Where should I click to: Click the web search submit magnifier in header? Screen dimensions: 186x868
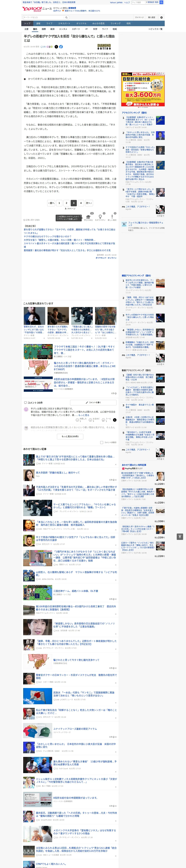161,2
